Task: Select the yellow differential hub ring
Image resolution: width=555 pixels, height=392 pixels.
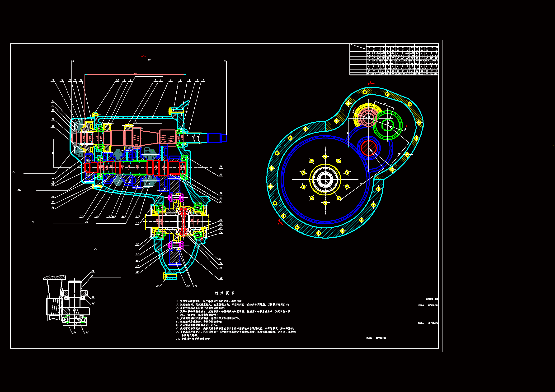Action: 325,180
